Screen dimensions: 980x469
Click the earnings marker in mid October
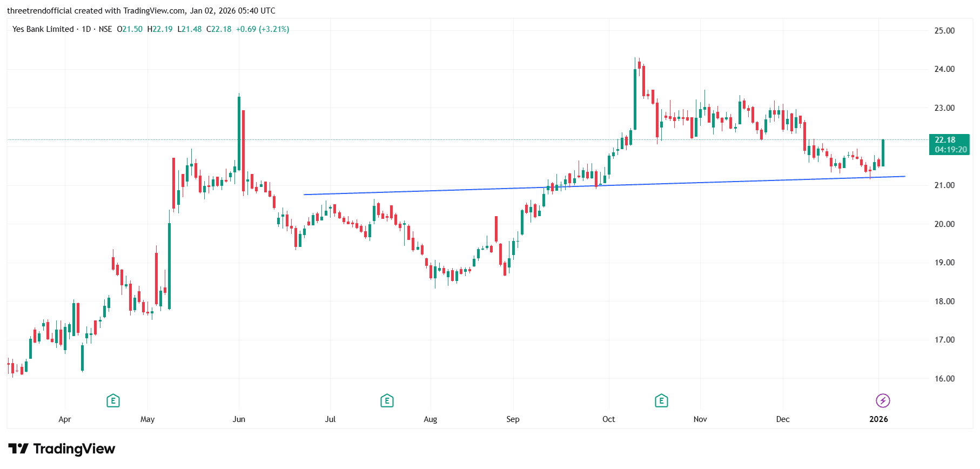click(661, 400)
